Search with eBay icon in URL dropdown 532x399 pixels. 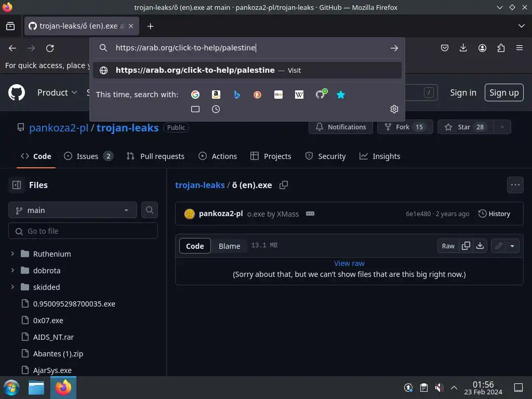[278, 95]
